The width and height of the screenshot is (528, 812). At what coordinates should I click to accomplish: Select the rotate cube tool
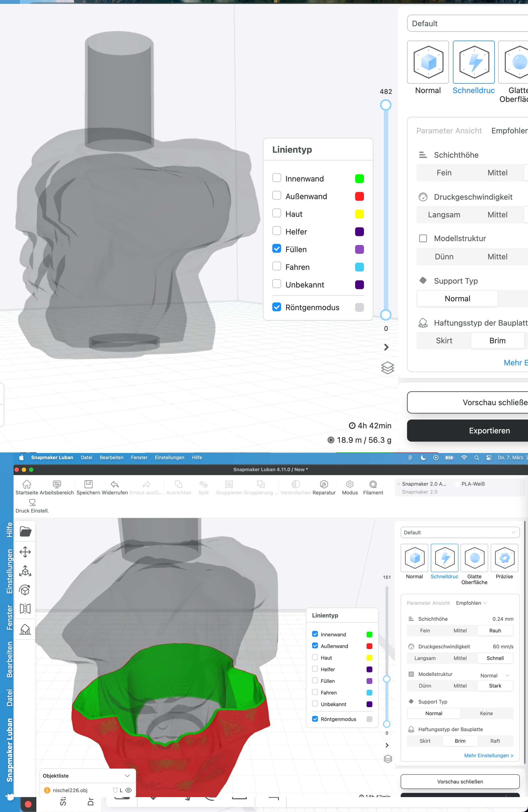pyautogui.click(x=25, y=590)
